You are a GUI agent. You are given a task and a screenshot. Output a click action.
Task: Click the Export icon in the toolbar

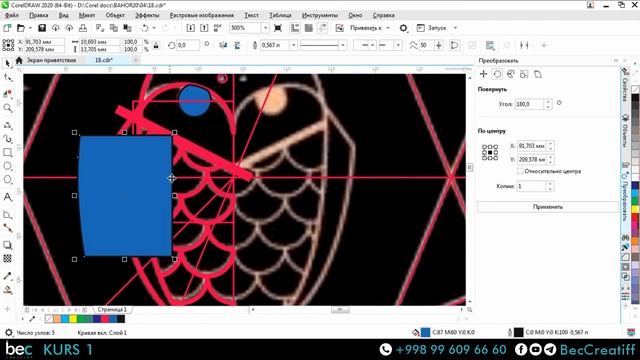coord(204,28)
